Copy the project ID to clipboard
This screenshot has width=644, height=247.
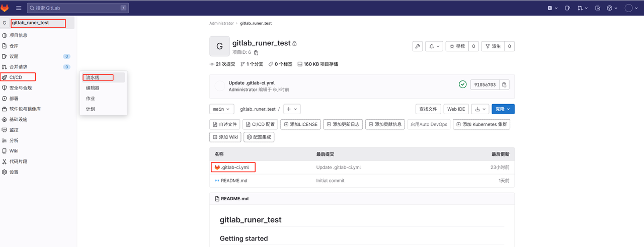(256, 53)
